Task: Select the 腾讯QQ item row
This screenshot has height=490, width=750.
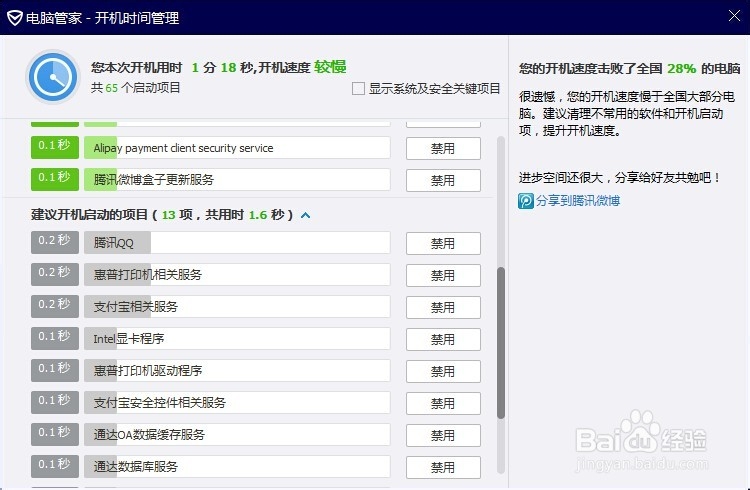Action: pyautogui.click(x=237, y=243)
